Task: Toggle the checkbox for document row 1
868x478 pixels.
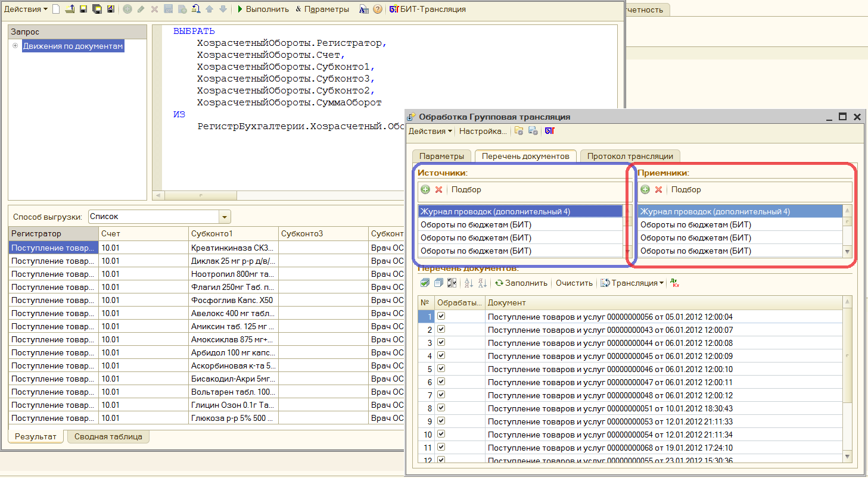Action: pos(441,316)
